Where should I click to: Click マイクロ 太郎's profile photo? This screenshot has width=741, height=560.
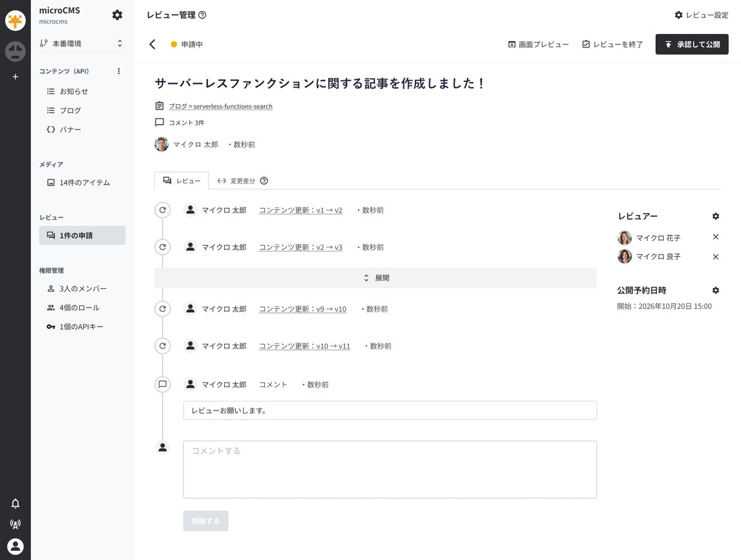pyautogui.click(x=161, y=144)
